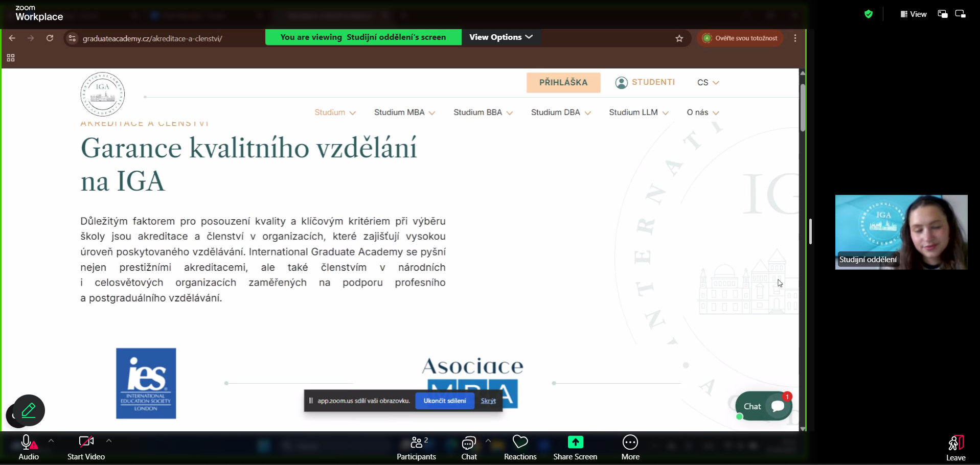
Task: Unmute the Audio microphone
Action: [28, 443]
